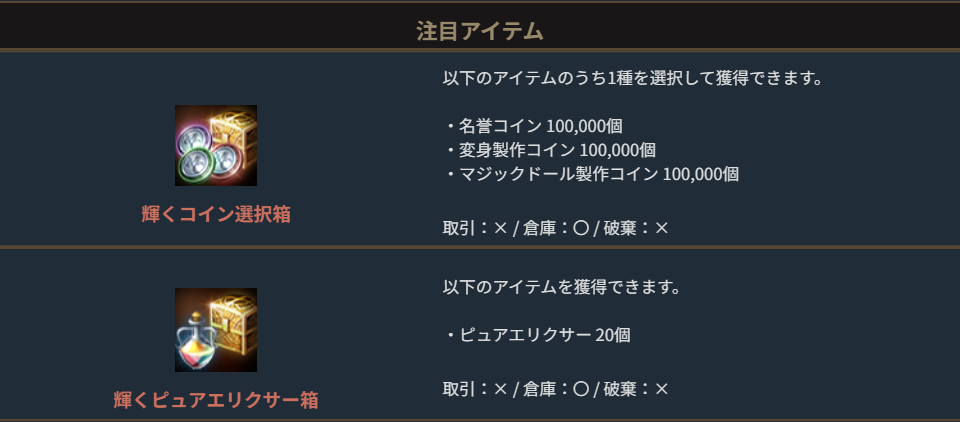The width and height of the screenshot is (960, 422).
Task: Click the shining coin selection box icon
Action: click(216, 145)
